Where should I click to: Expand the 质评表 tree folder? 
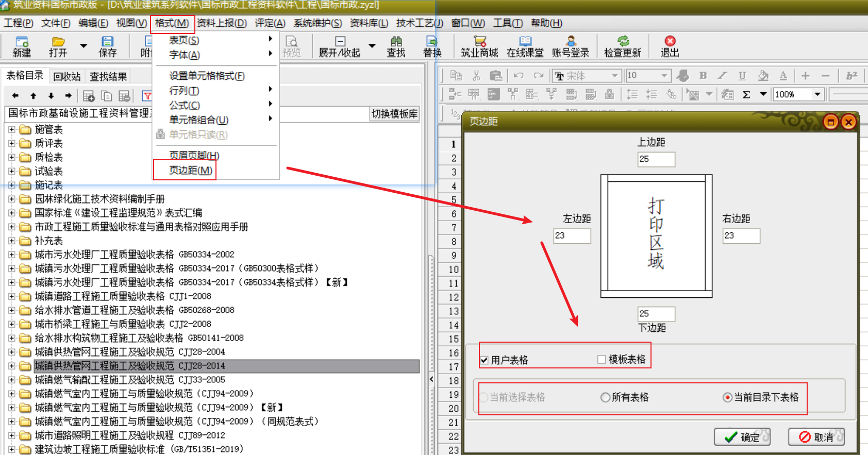(11, 143)
